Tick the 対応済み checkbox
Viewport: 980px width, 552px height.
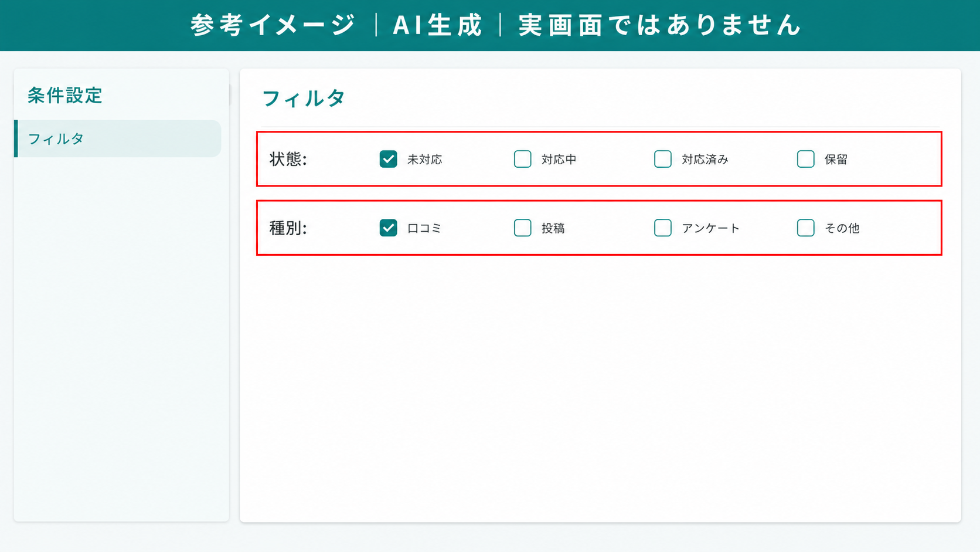662,159
